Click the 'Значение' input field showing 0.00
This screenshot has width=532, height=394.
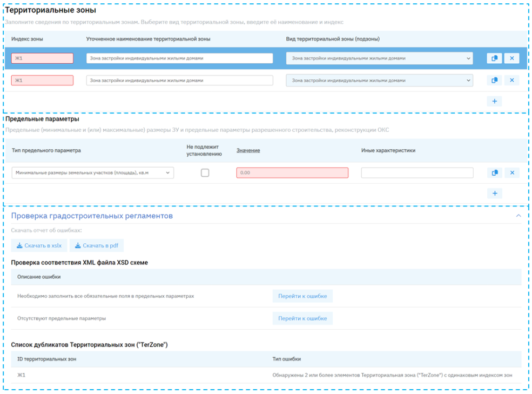(292, 173)
